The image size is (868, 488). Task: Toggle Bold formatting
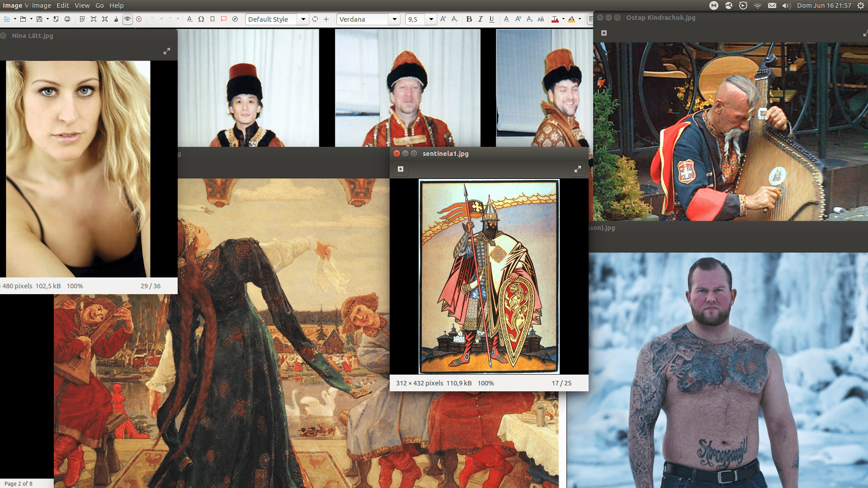(x=469, y=19)
